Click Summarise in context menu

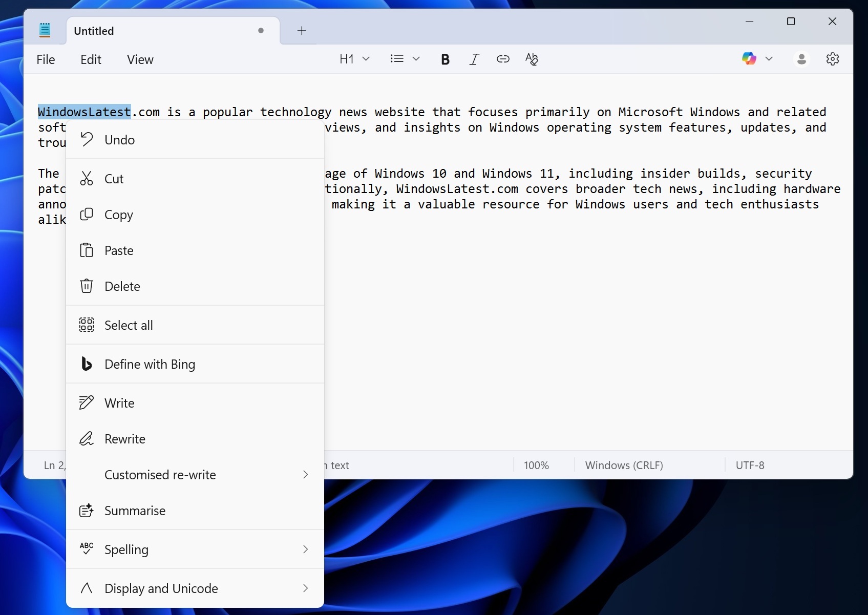[x=135, y=511]
